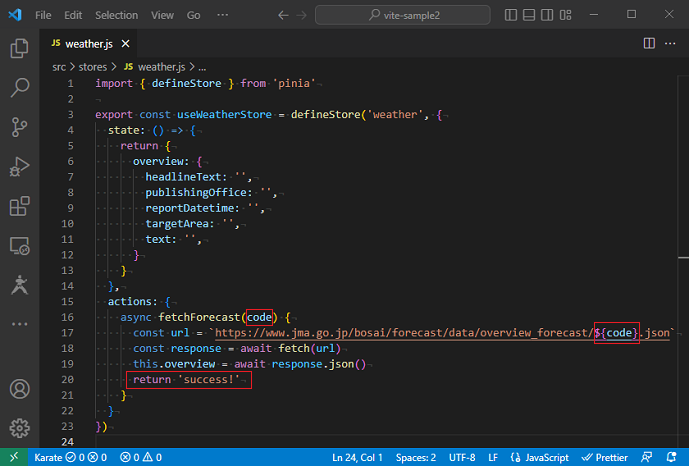Open the Accounts menu
Image resolution: width=689 pixels, height=466 pixels.
click(19, 389)
